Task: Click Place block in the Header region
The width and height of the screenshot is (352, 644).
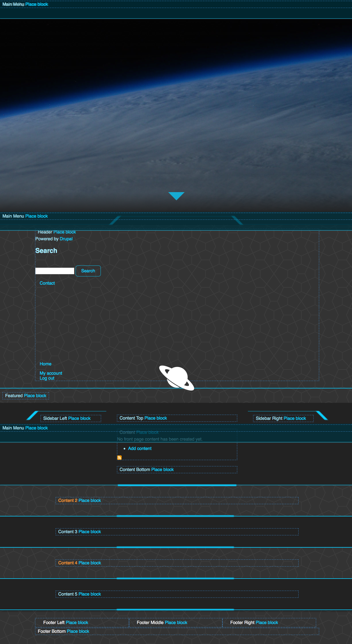Action: 65,232
